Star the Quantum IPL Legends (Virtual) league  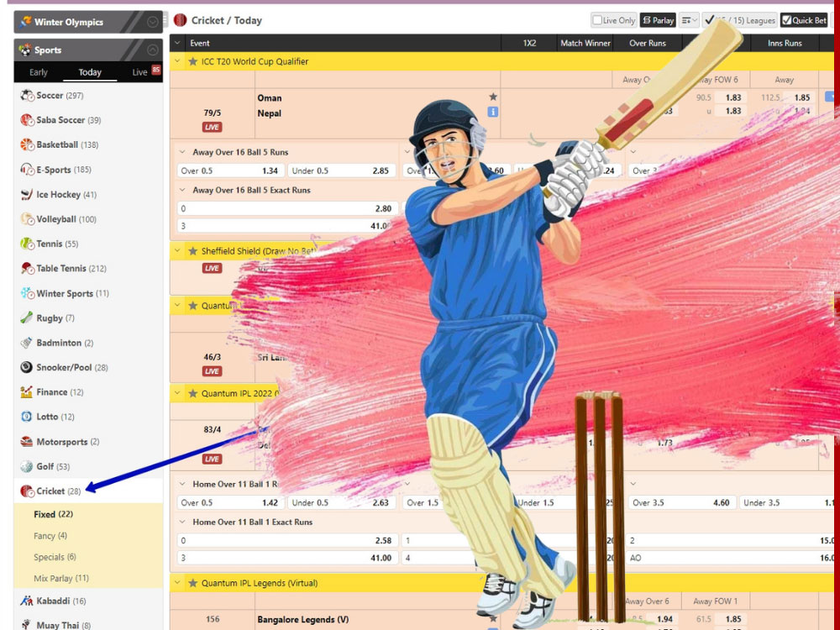193,583
